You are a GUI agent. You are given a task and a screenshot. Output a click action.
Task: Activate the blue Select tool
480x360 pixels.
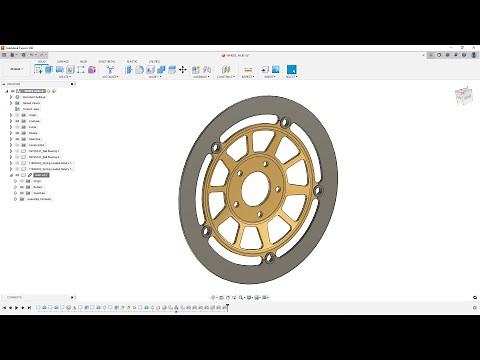pos(291,69)
